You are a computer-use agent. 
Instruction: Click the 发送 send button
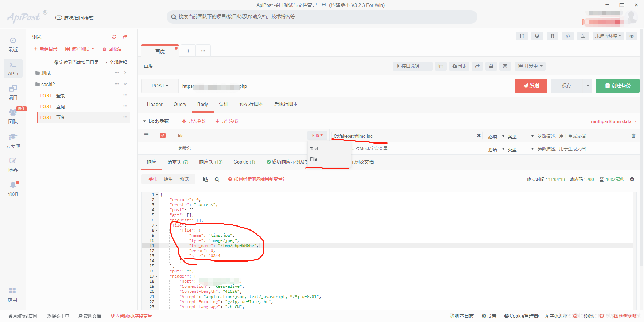point(531,86)
